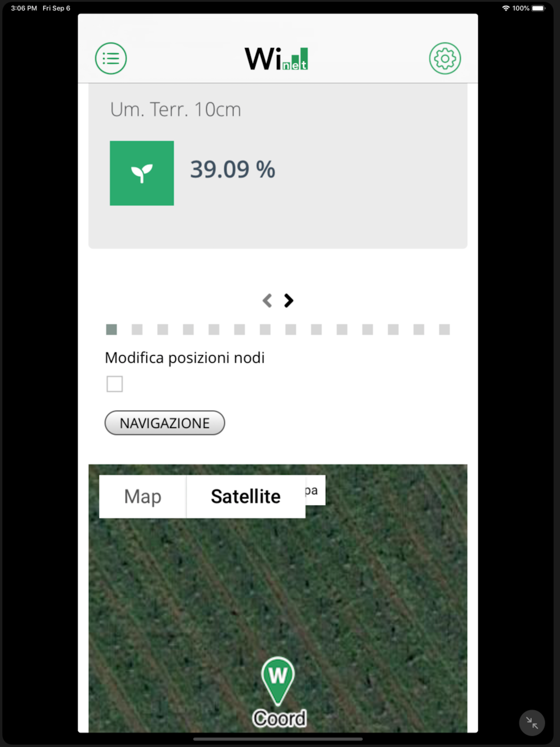Go to next sensor with right chevron

pos(288,300)
